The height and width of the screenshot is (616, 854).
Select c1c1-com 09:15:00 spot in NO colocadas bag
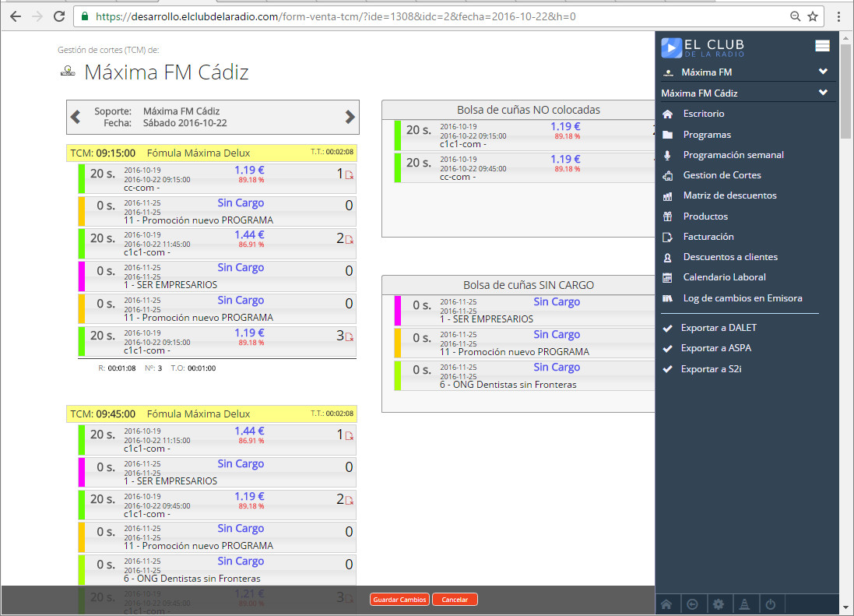point(524,135)
